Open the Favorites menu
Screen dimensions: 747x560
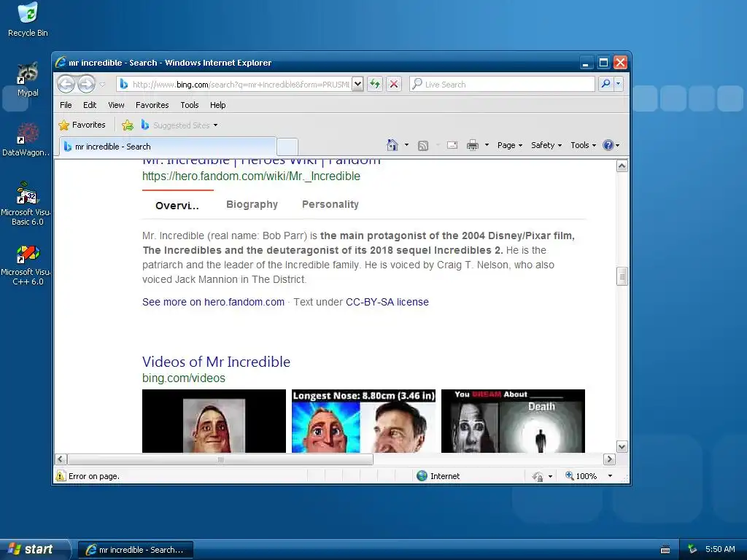152,105
